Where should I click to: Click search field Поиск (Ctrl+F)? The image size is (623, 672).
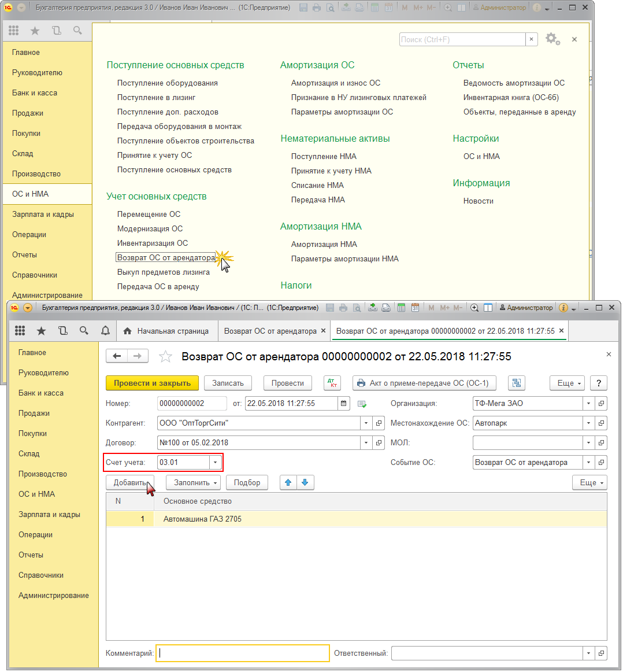462,39
